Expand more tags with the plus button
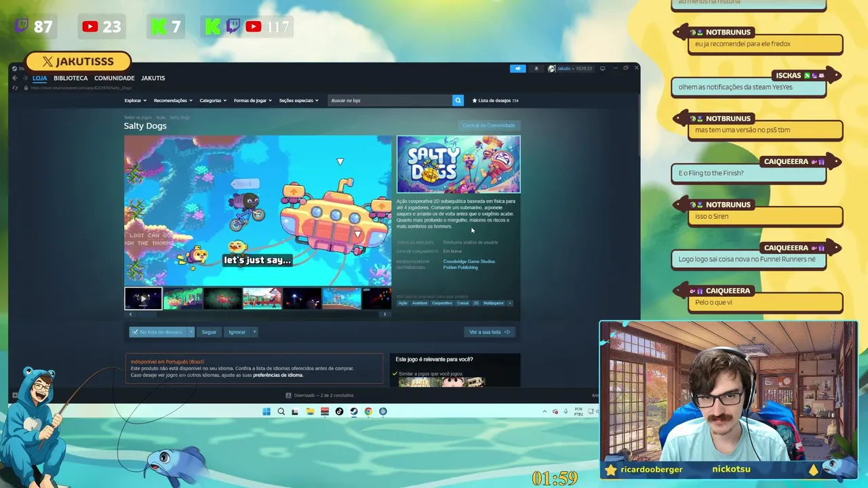868x488 pixels. [x=510, y=303]
